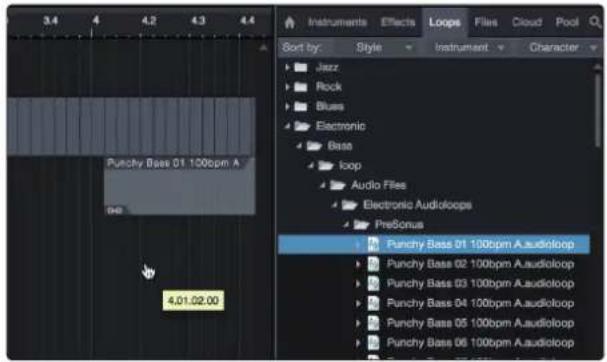Viewport: 607px width, 362px height.
Task: Expand the Rock folder arrow
Action: [x=287, y=87]
